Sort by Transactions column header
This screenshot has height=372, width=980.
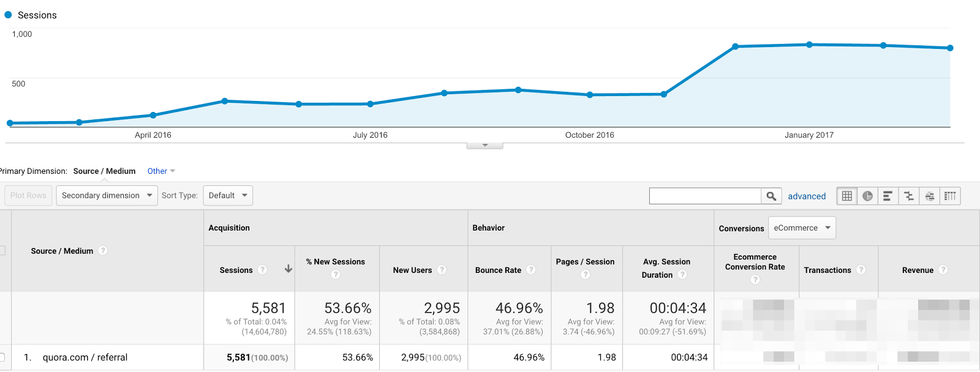click(x=827, y=270)
